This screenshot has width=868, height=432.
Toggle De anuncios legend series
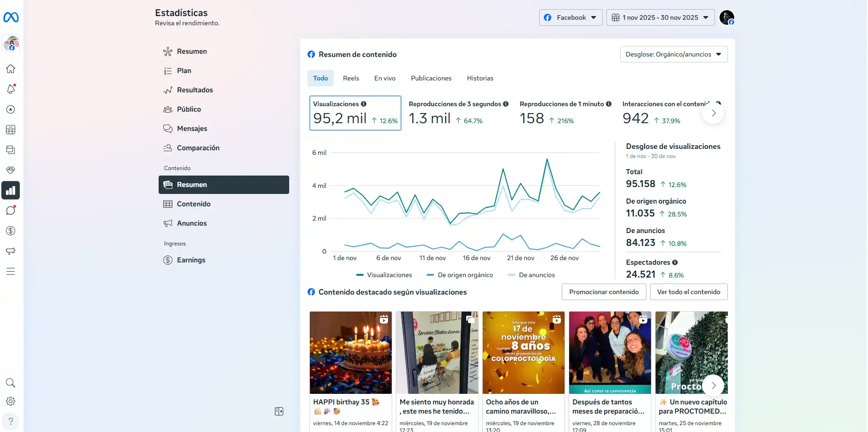(x=531, y=275)
